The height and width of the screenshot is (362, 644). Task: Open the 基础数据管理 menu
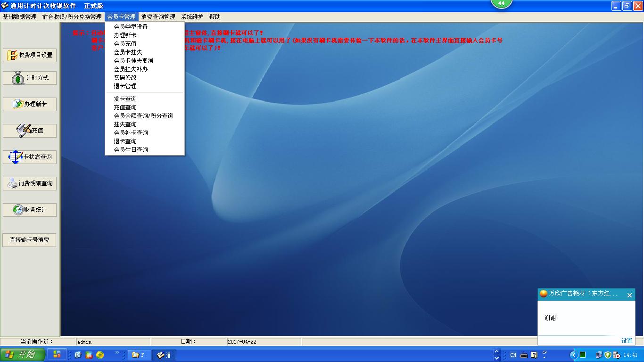point(19,16)
